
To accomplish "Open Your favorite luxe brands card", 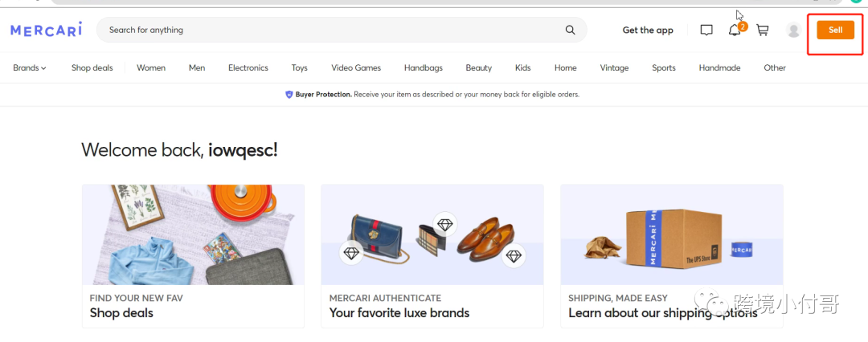I will [432, 256].
